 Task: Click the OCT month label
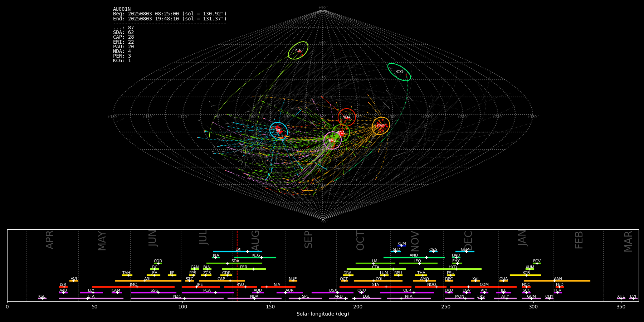[x=361, y=240]
